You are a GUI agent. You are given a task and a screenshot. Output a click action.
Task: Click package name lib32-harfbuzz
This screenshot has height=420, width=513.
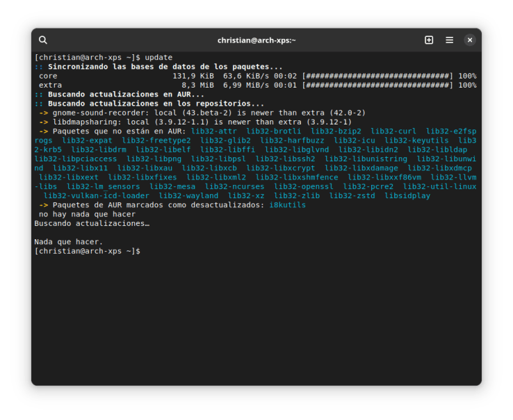pos(292,140)
